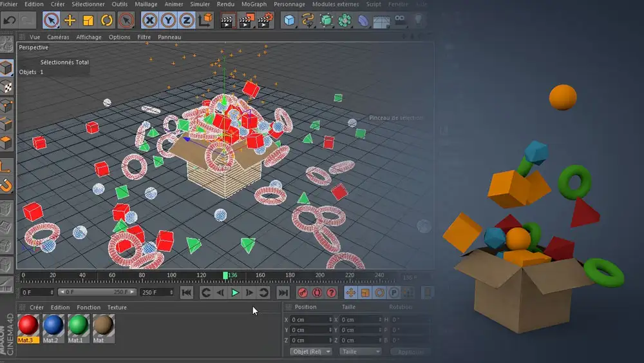Select the Live Selection cursor tool
The width and height of the screenshot is (644, 363).
tap(51, 20)
